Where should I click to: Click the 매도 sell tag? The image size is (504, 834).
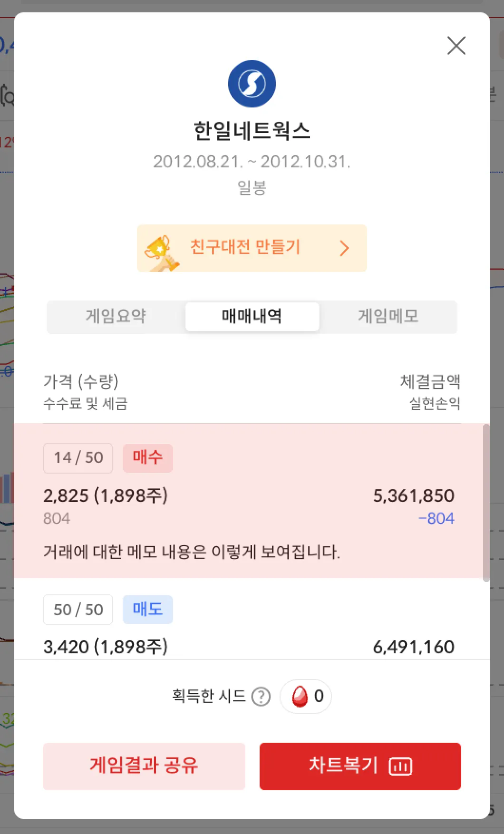click(147, 609)
